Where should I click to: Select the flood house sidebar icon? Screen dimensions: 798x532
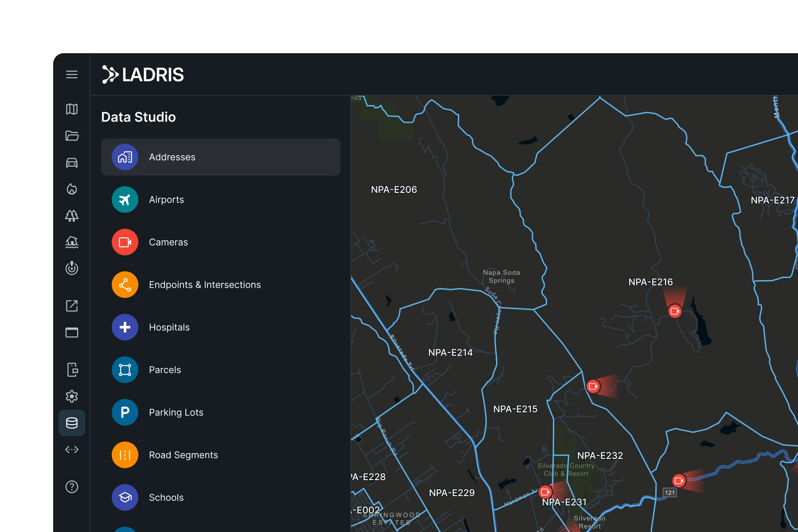[72, 242]
